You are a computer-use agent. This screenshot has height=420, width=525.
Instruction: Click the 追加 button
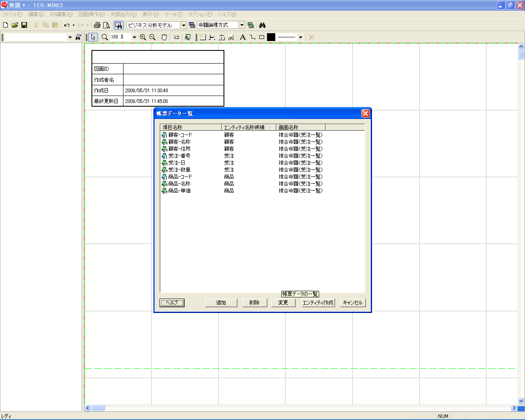(221, 303)
